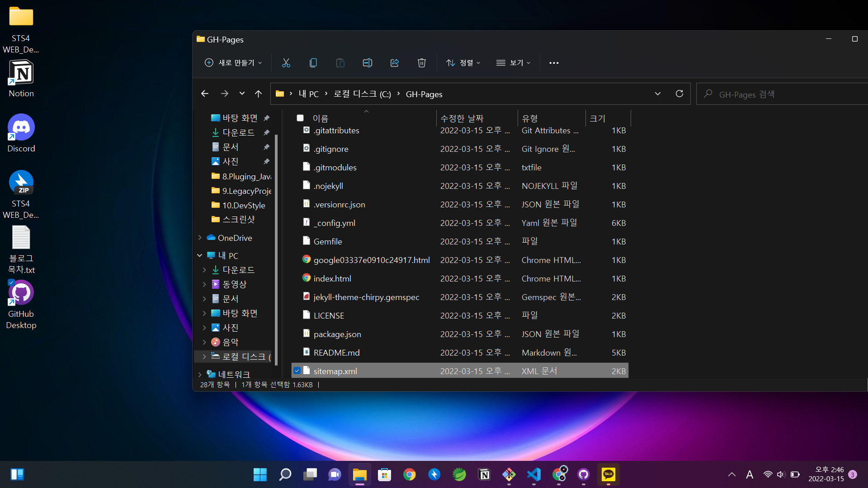Open the 보기 view dropdown
The image size is (868, 488).
[514, 63]
